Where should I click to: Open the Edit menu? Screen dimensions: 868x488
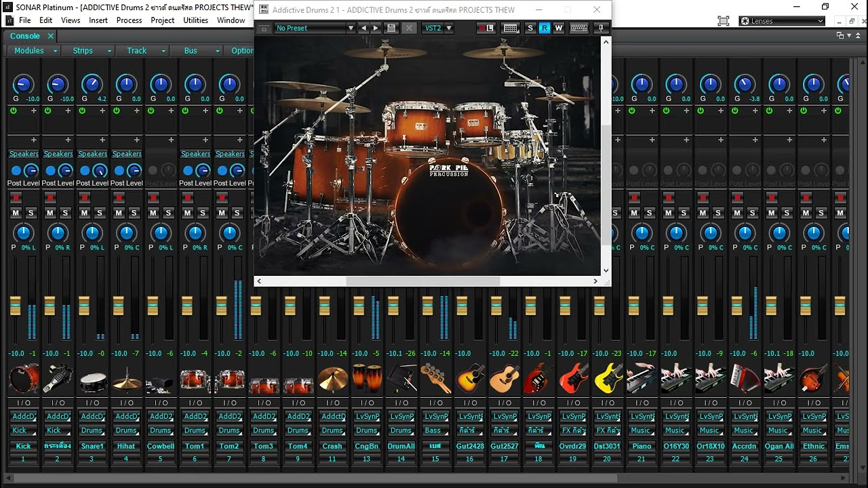click(45, 20)
